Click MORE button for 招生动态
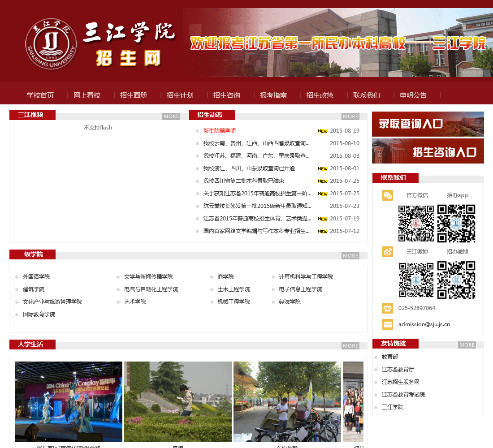493x448 pixels. tap(350, 116)
